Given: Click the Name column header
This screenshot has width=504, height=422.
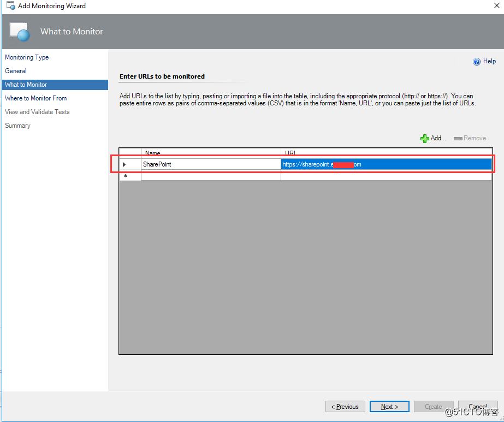Looking at the screenshot, I should [x=211, y=152].
